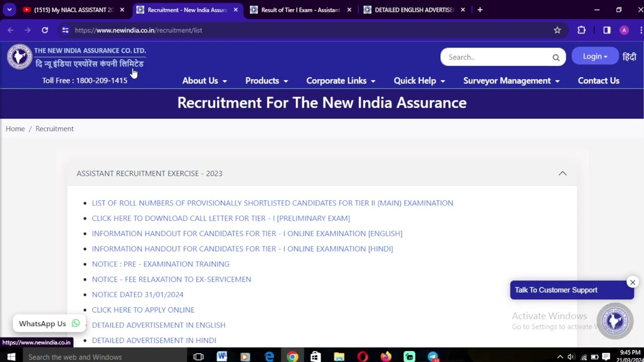Close the Result of Tier I Exam tab
Image resolution: width=644 pixels, height=362 pixels.
(x=349, y=10)
